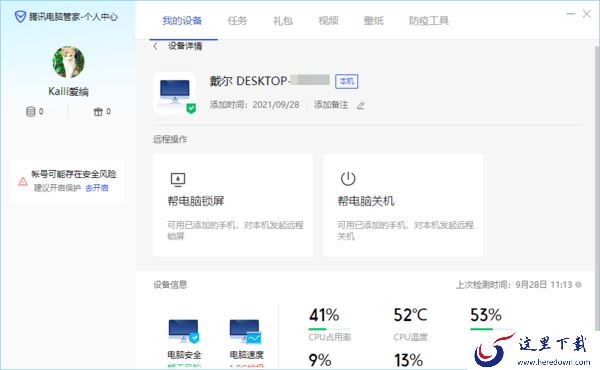Switch to 任务 tab
The image size is (600, 370).
tap(237, 20)
